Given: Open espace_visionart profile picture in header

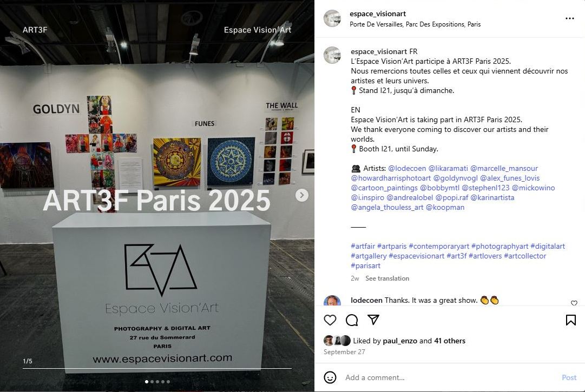Looking at the screenshot, I should pos(332,18).
